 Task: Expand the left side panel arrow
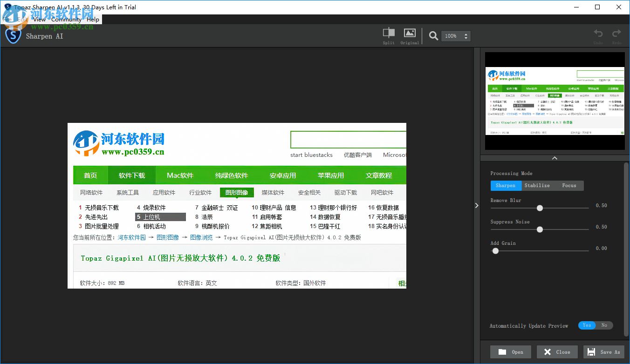(476, 205)
